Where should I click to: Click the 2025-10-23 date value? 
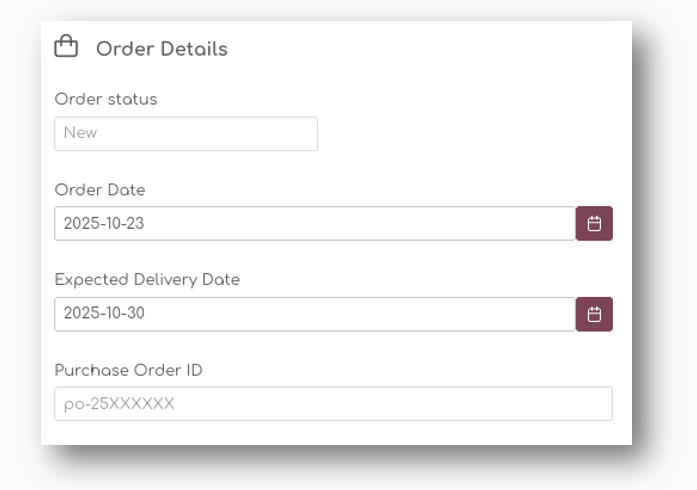tap(104, 224)
